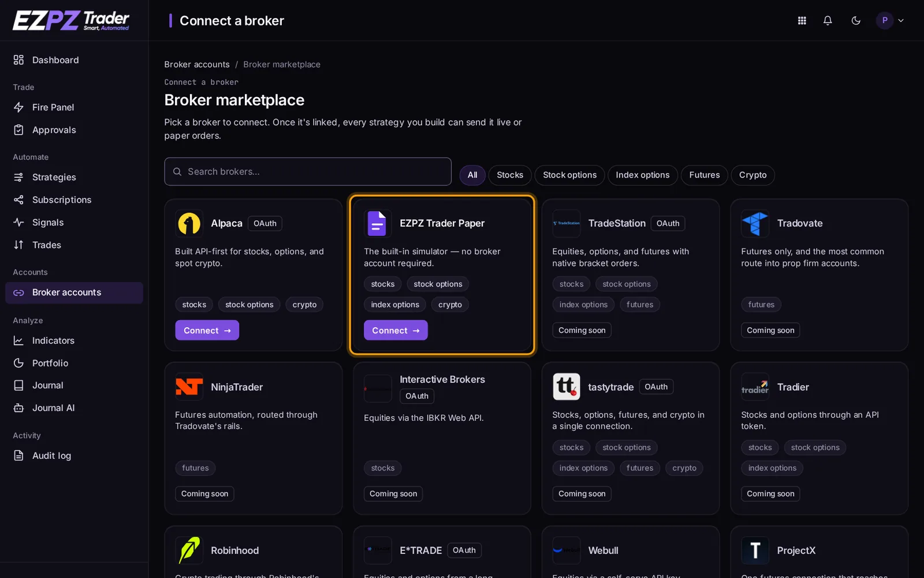924x578 pixels.
Task: Select the All filter chip
Action: click(472, 175)
